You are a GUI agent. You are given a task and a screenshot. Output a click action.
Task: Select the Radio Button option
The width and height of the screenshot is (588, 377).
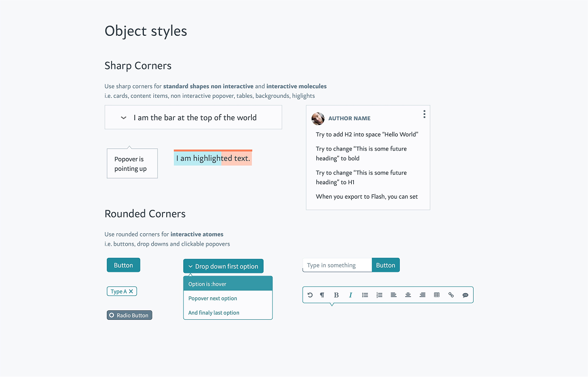pos(129,315)
